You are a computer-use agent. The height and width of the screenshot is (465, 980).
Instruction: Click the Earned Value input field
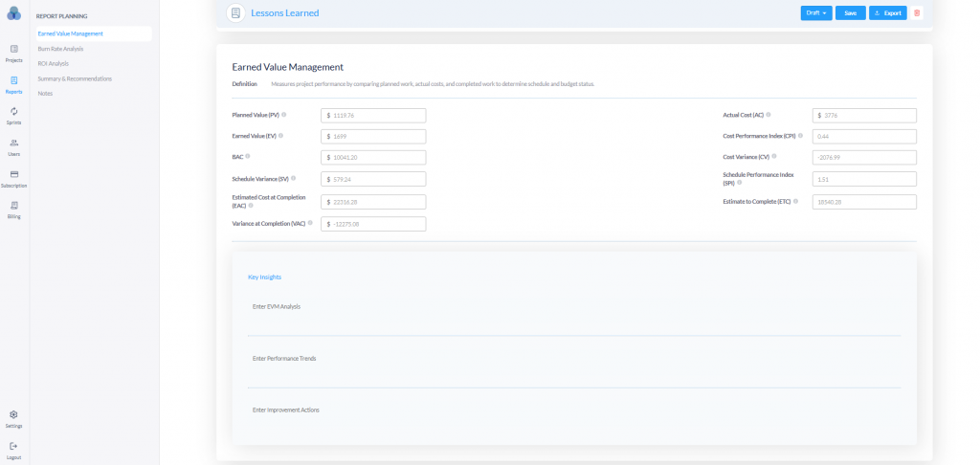[373, 136]
